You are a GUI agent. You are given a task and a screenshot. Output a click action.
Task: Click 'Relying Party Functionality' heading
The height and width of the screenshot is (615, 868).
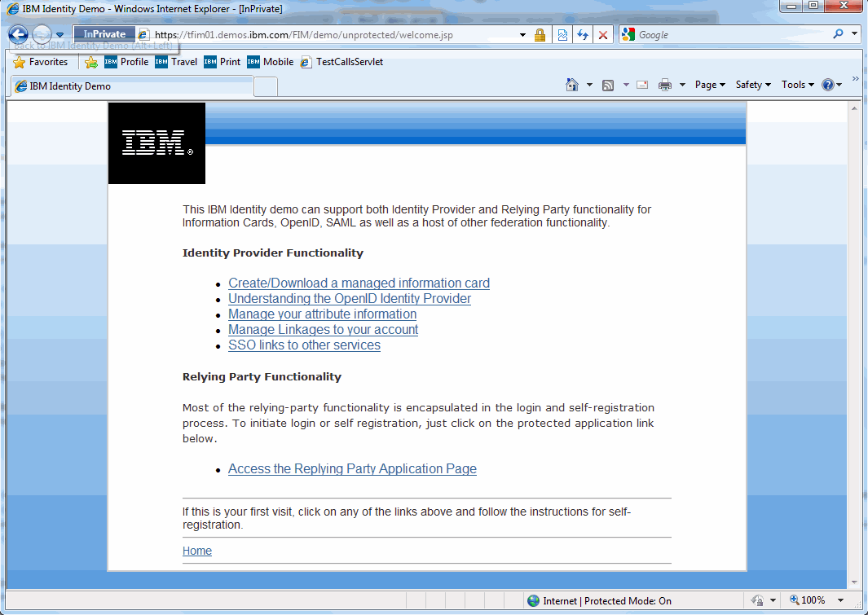[262, 376]
